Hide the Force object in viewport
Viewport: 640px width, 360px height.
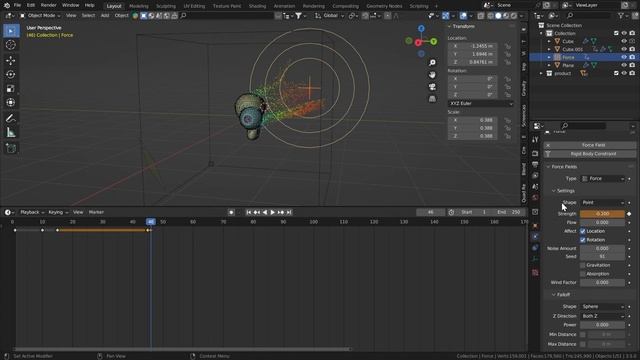pos(624,57)
